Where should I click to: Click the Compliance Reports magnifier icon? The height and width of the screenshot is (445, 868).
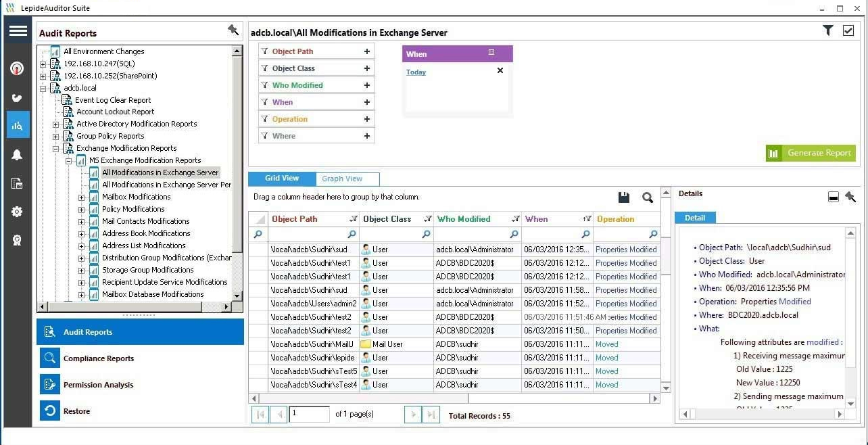50,358
